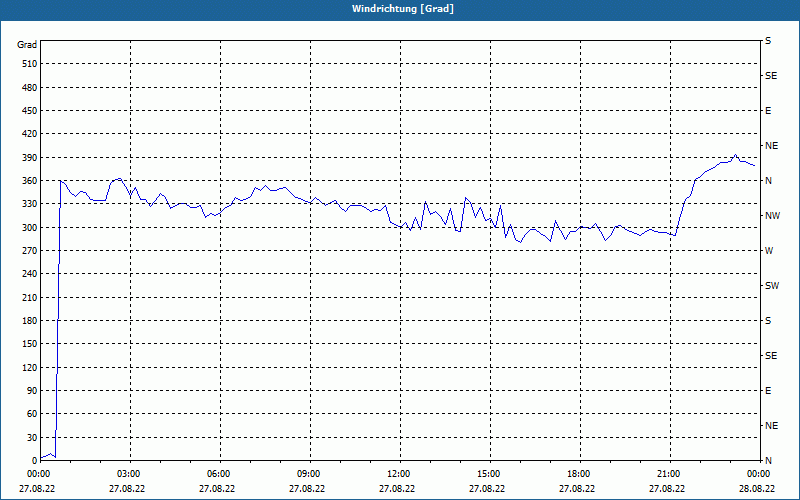The width and height of the screenshot is (800, 500).
Task: Click the NE compass label level with 390
Action: tap(772, 146)
